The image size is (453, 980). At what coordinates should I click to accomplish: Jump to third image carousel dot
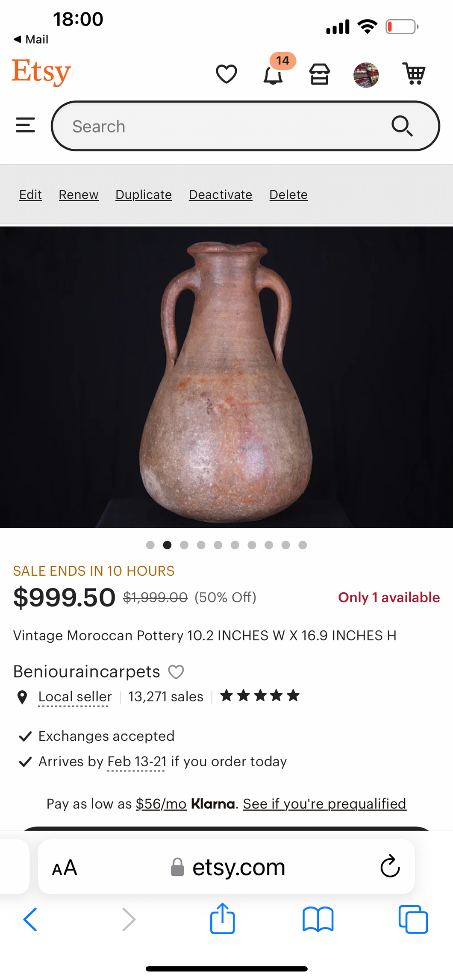pos(184,545)
